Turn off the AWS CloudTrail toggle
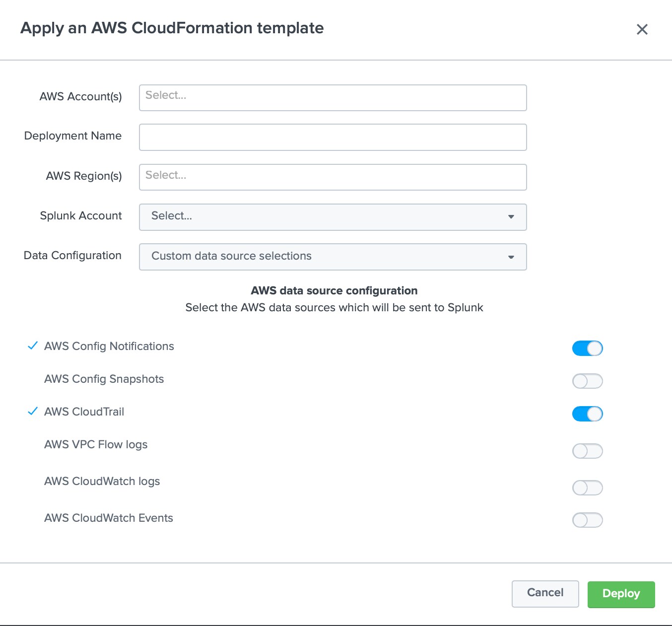Screen dimensions: 672x626 tap(588, 414)
